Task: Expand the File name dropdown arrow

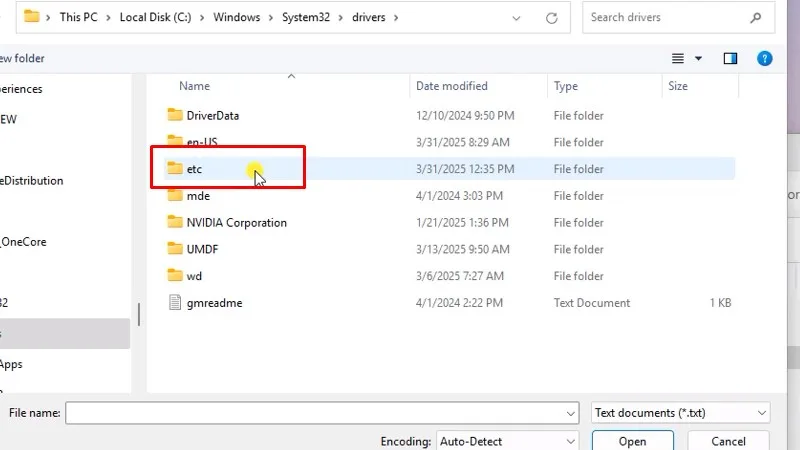Action: coord(571,412)
